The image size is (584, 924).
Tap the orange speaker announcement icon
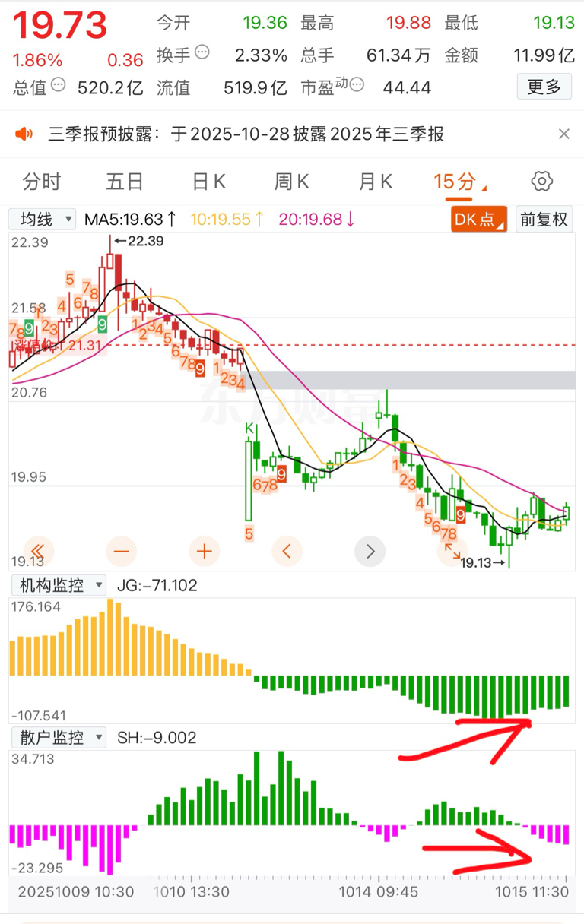(24, 134)
